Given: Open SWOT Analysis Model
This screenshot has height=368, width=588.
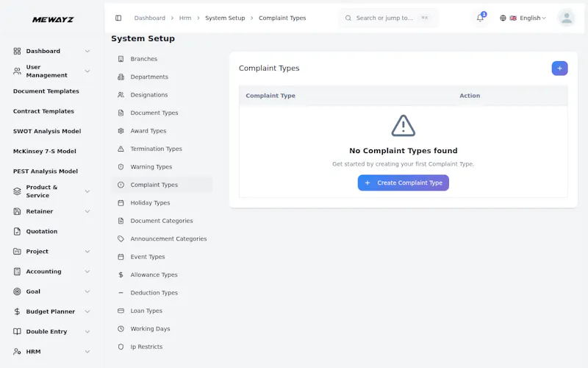Looking at the screenshot, I should point(47,131).
